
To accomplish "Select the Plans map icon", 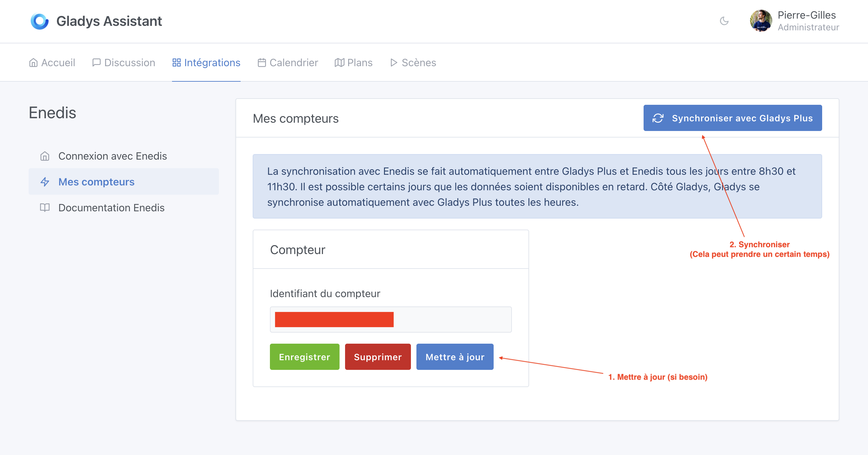I will (339, 62).
